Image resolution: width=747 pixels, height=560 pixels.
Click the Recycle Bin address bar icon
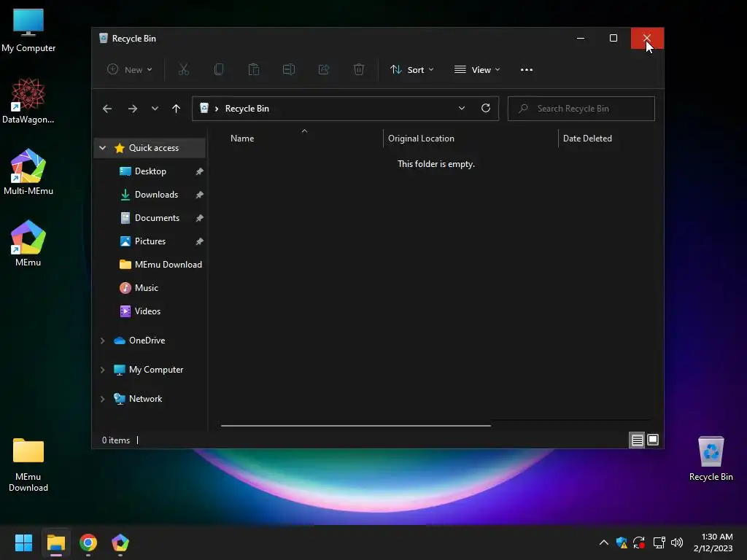[x=204, y=108]
